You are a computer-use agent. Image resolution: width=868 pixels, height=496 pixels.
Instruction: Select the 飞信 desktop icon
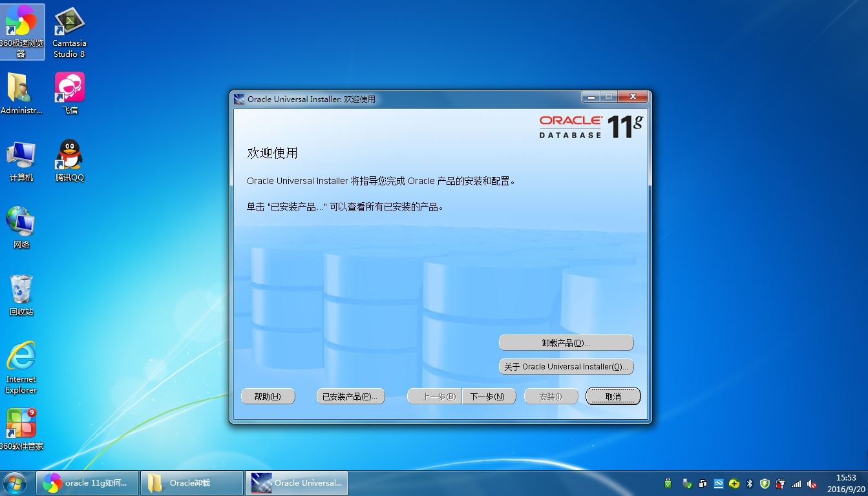[x=69, y=93]
